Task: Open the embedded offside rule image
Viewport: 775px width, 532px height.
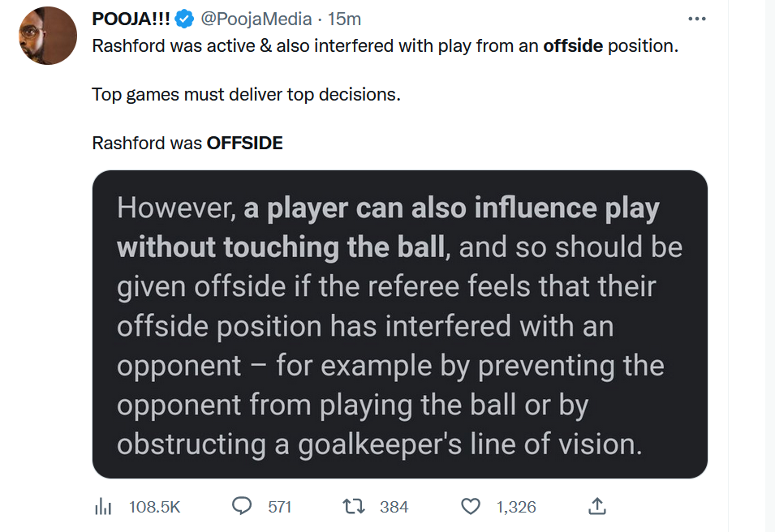Action: [399, 324]
